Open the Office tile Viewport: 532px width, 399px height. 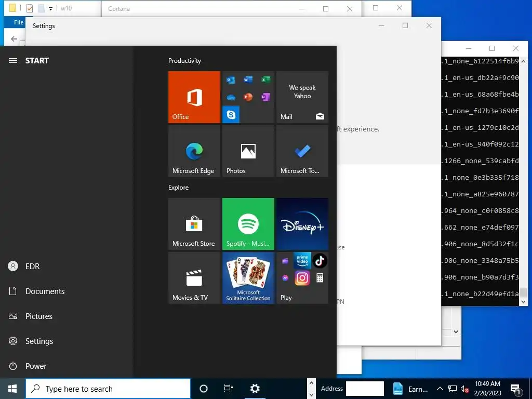[x=194, y=97]
